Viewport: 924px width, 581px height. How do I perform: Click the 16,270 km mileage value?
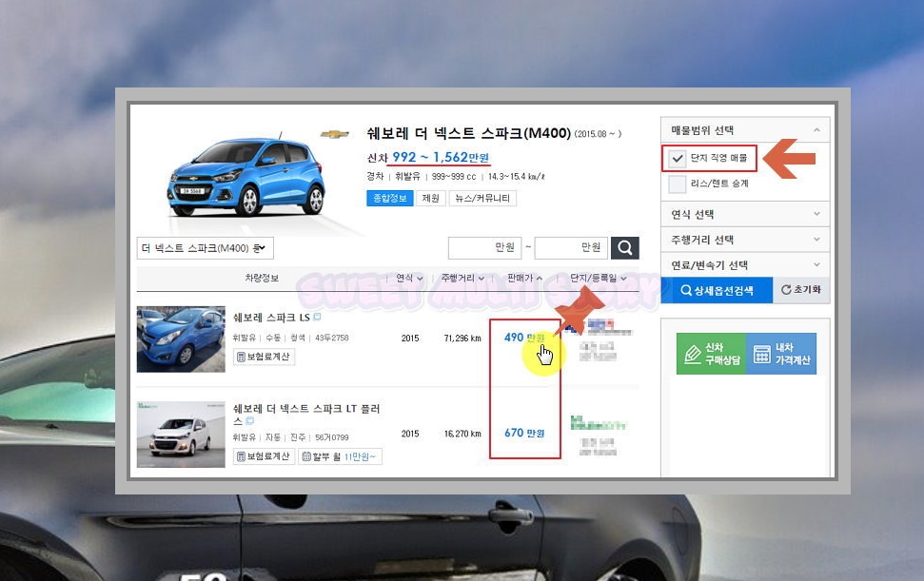[462, 434]
